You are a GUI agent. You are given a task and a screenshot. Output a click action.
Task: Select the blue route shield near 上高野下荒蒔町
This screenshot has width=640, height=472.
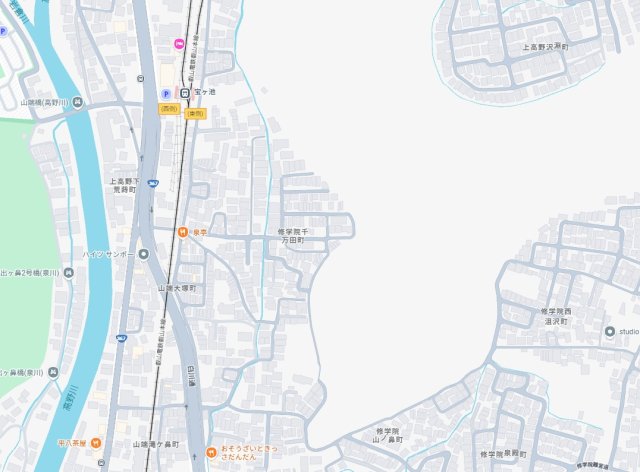(153, 184)
